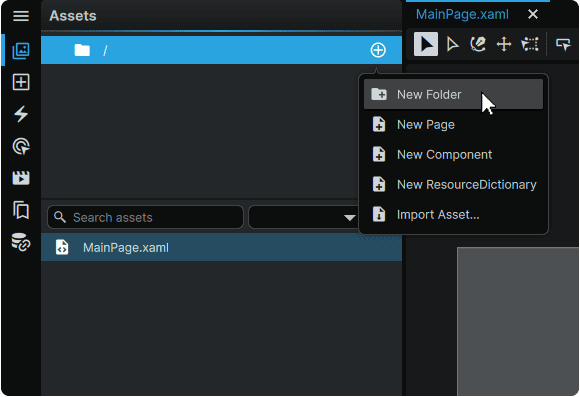Click the XAML file icon beside MainPage.xaml
Screen dimensions: 580x397
[x=62, y=247]
